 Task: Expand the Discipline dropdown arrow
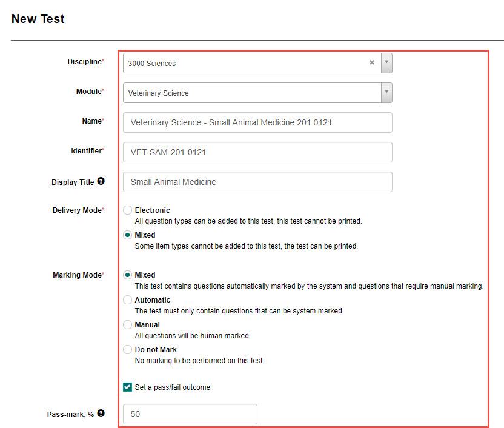point(386,62)
